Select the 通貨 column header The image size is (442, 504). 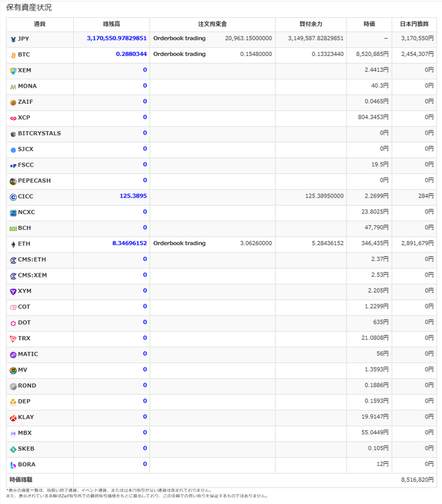[40, 24]
